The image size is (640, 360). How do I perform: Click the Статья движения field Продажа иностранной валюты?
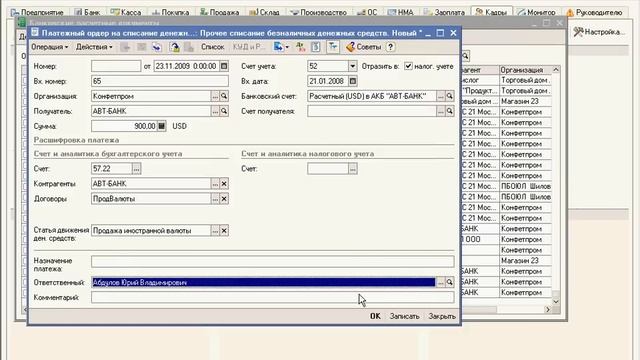pyautogui.click(x=151, y=231)
